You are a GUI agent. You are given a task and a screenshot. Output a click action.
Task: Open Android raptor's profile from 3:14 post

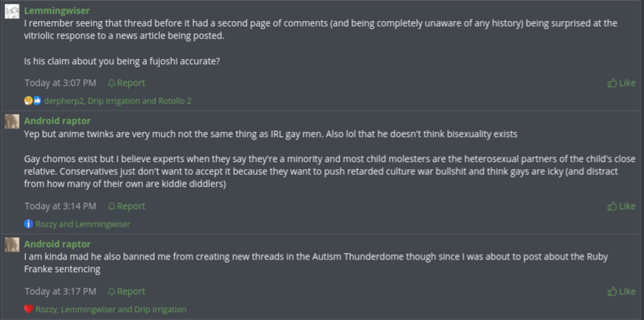tap(57, 121)
